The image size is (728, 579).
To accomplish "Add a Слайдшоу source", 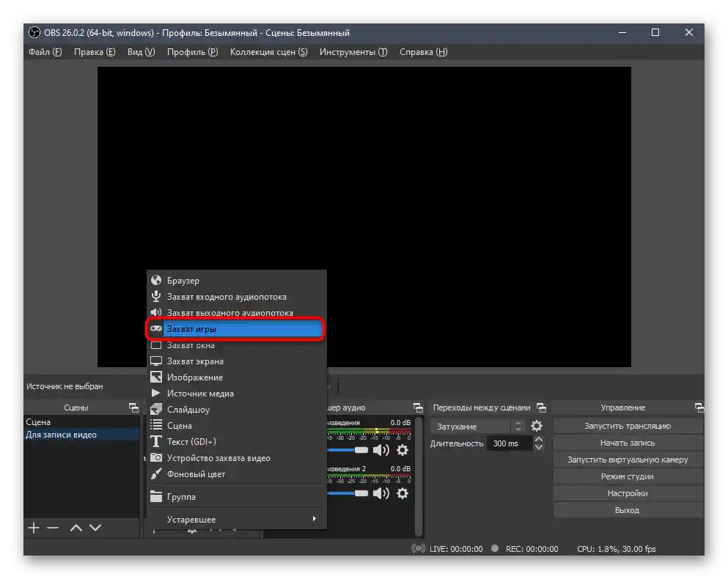I will tap(237, 410).
